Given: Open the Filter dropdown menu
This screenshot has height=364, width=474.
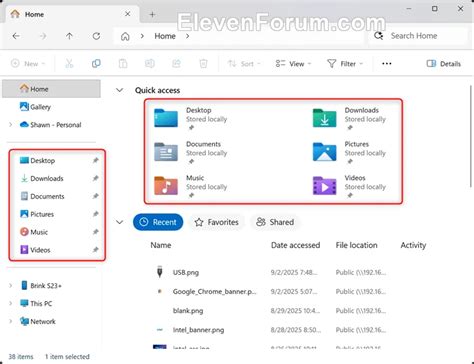Looking at the screenshot, I should tap(345, 63).
